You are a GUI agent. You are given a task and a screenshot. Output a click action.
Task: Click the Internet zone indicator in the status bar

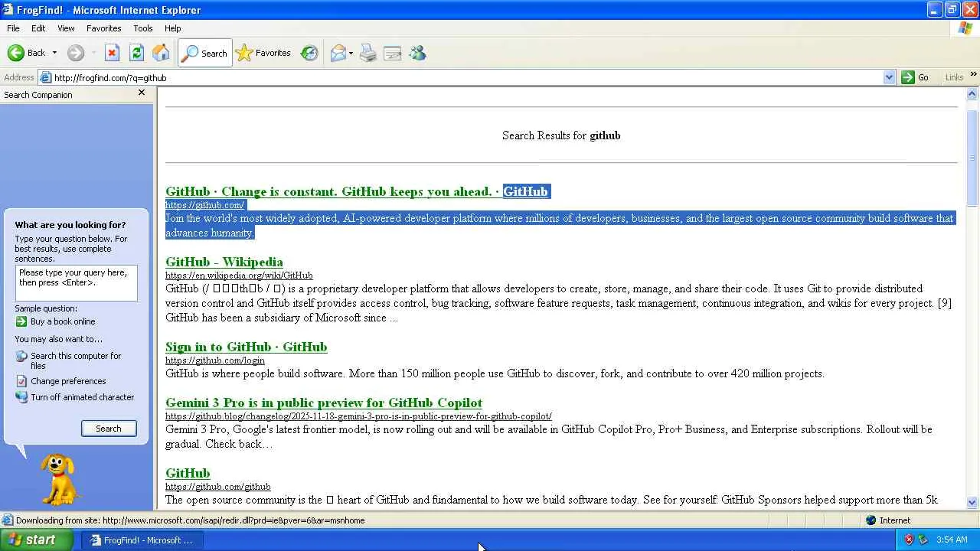[888, 520]
